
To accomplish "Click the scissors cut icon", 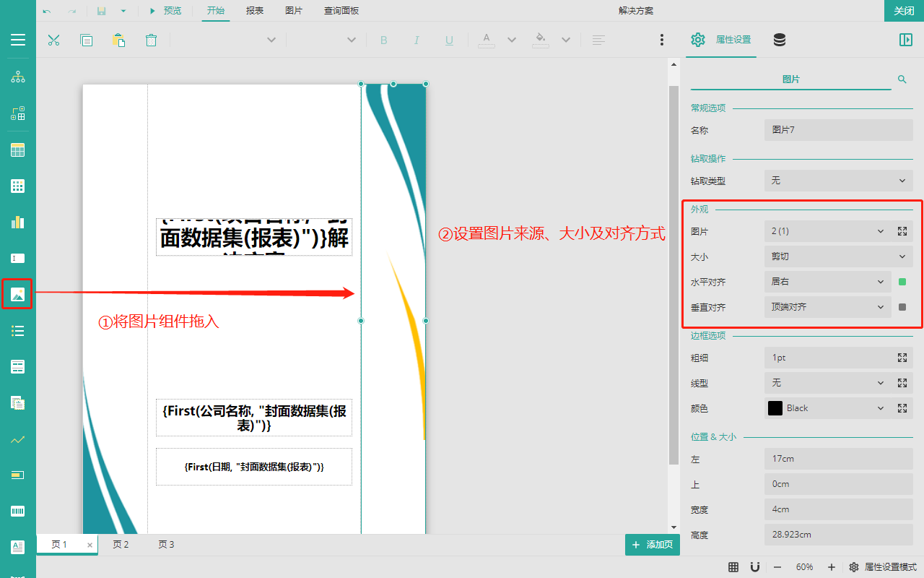I will click(x=53, y=40).
